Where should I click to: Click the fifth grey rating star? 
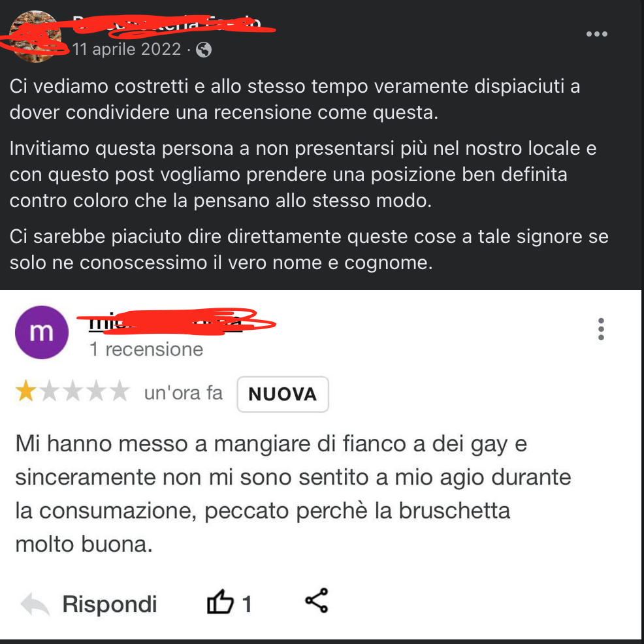click(x=120, y=391)
